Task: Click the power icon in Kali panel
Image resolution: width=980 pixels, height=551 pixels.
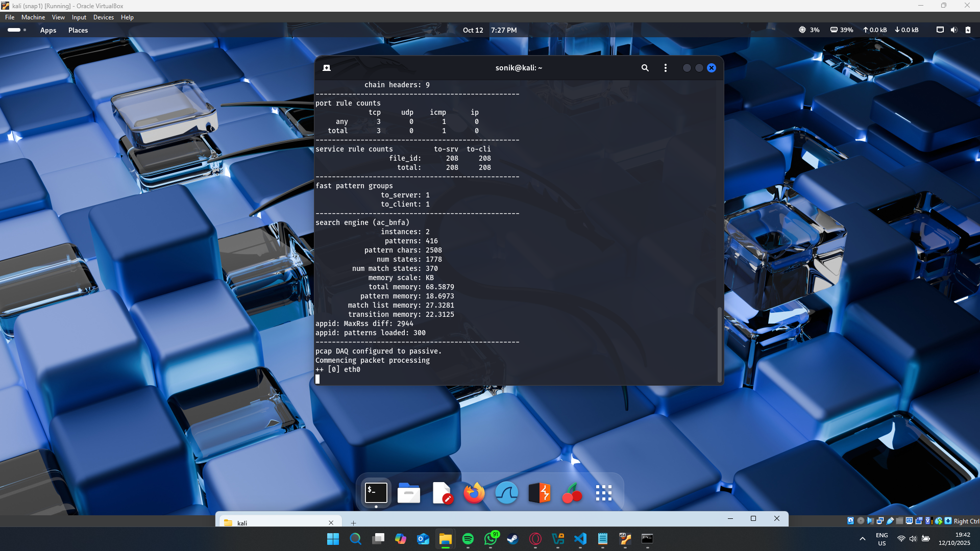Action: 968,30
